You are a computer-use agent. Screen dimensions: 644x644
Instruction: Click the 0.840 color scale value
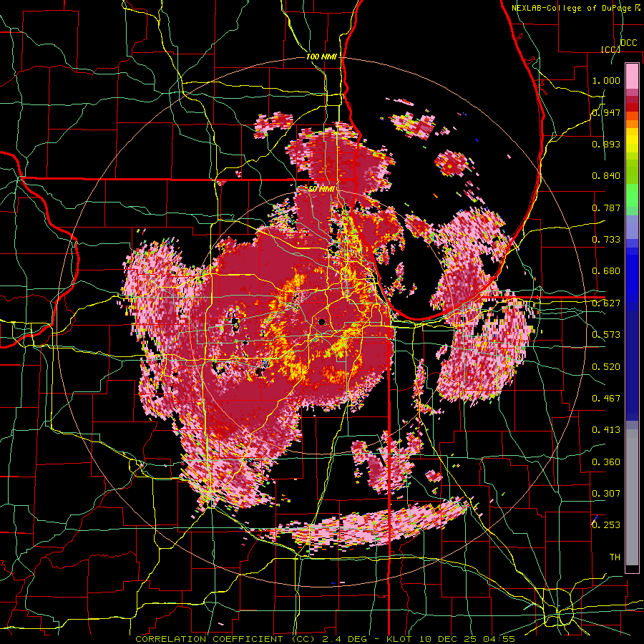coord(606,176)
